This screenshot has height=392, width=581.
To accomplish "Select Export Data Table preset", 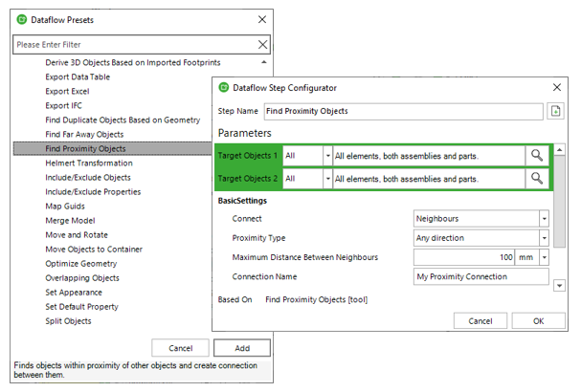I will click(x=78, y=77).
